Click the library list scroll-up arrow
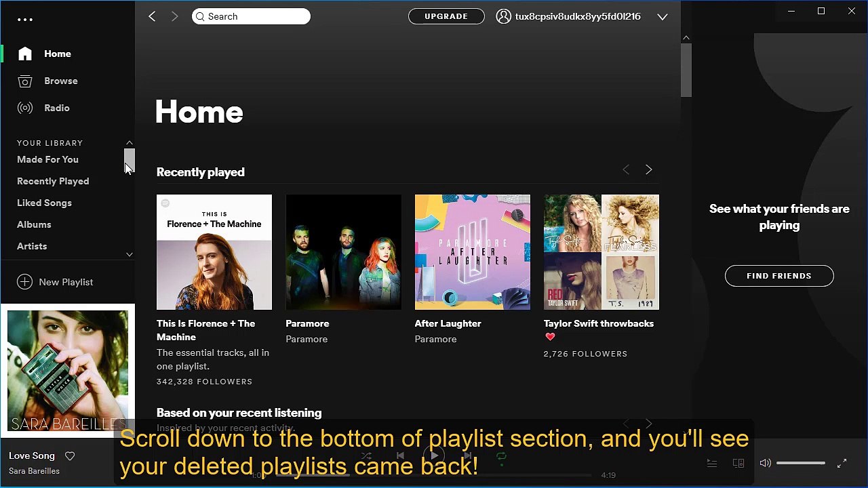The width and height of the screenshot is (868, 488). (x=129, y=143)
